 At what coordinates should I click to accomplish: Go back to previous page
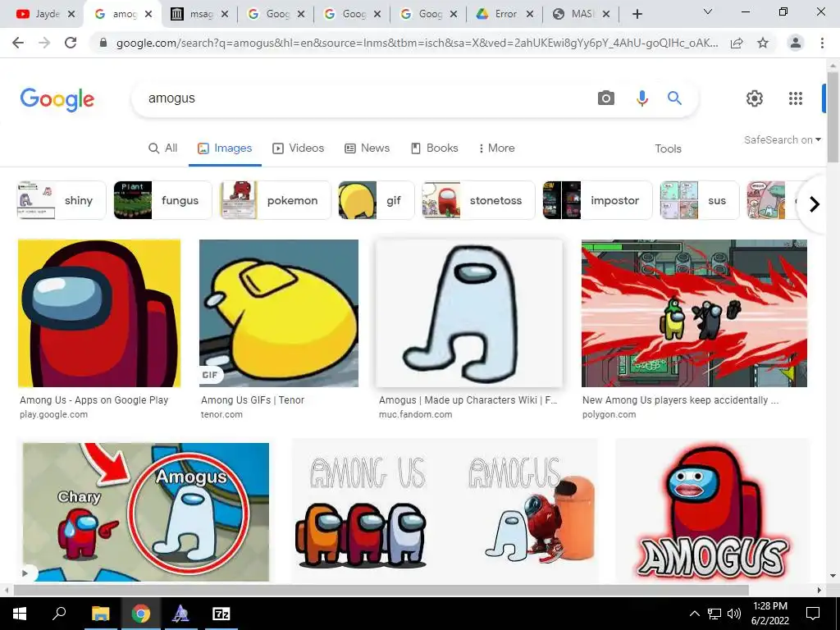pos(18,43)
